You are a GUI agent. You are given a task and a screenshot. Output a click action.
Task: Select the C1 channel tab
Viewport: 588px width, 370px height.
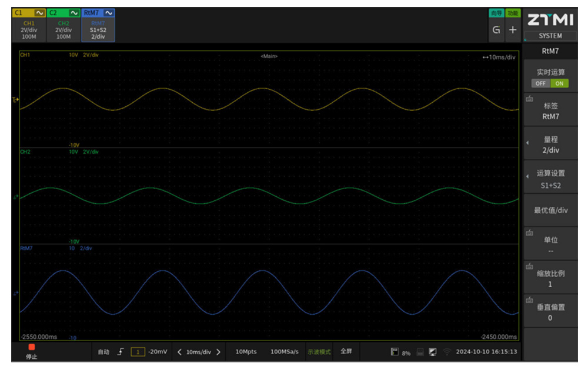[x=29, y=25]
